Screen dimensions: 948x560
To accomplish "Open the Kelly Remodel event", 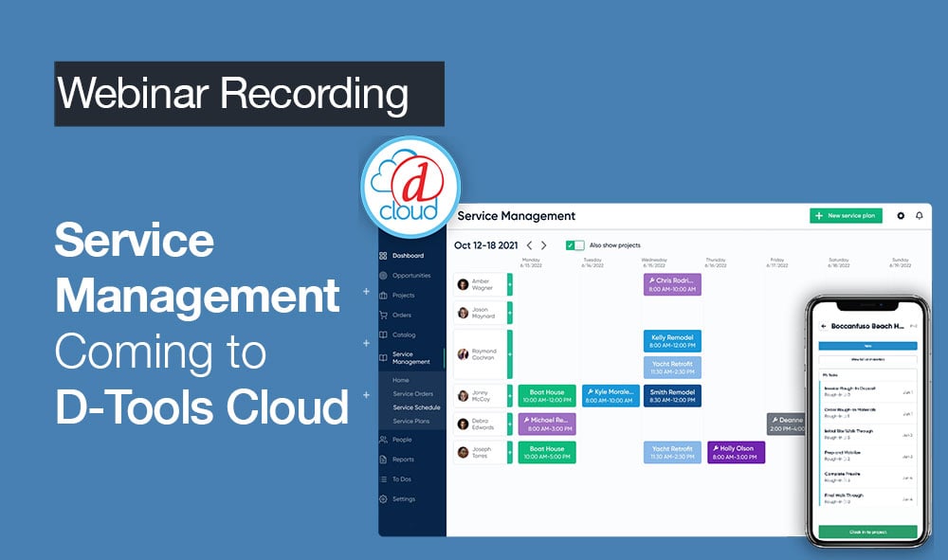I will tap(672, 341).
